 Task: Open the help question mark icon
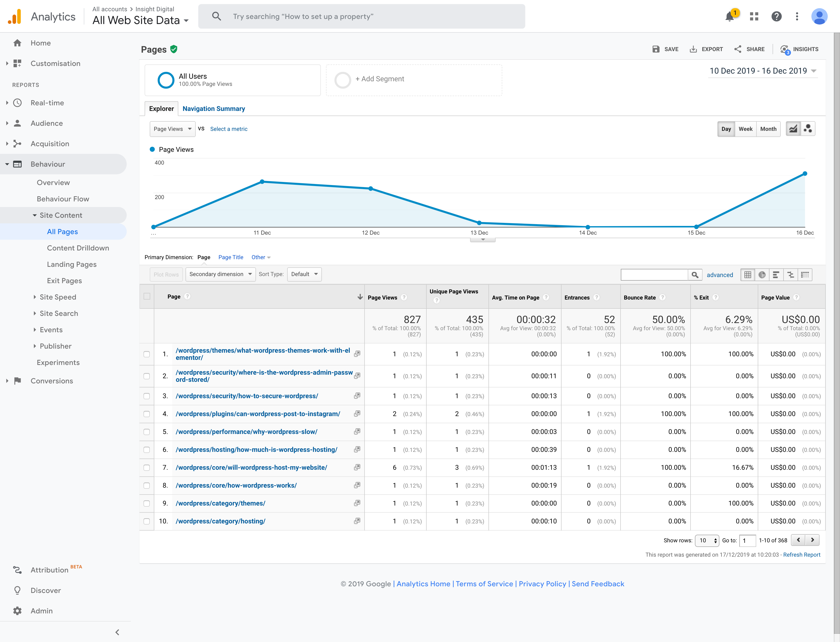point(776,16)
